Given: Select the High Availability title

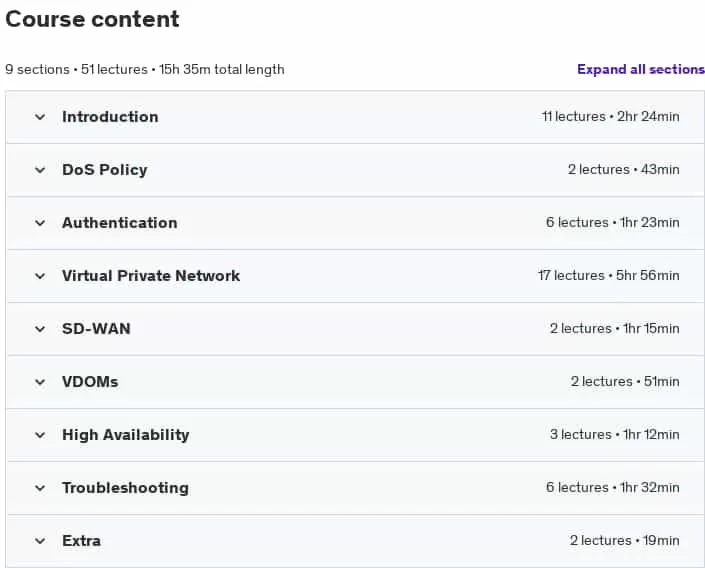Looking at the screenshot, I should 125,435.
